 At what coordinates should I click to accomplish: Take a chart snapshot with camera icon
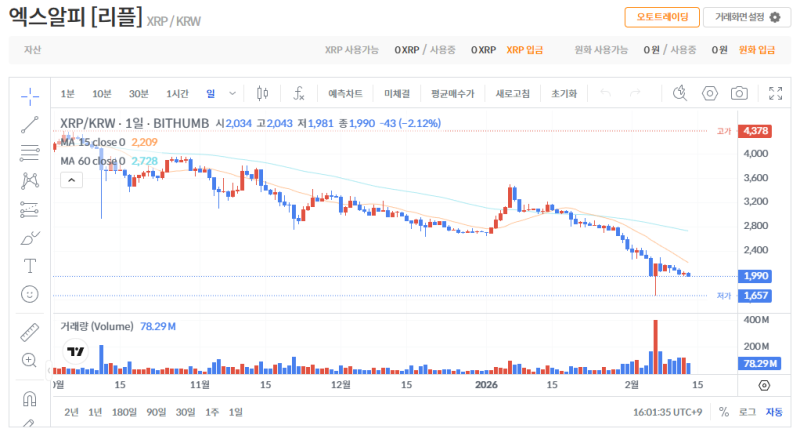739,93
